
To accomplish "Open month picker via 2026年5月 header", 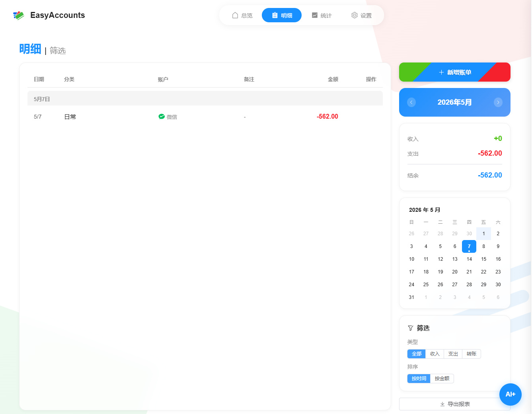I will pyautogui.click(x=455, y=102).
